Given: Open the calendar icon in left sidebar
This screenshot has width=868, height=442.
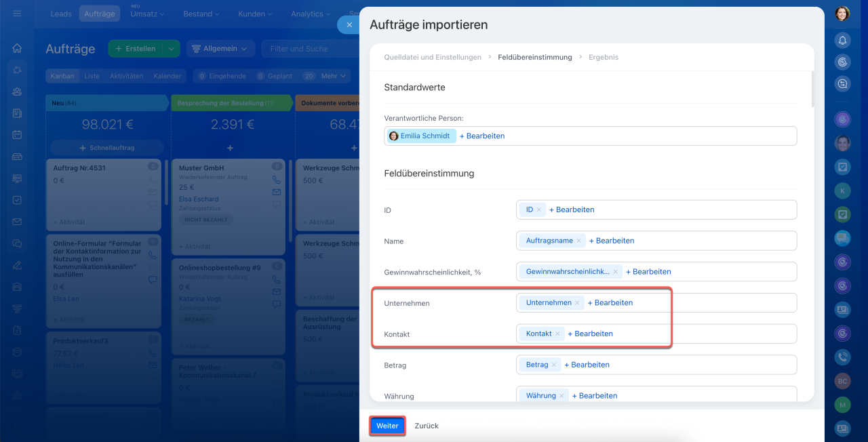Looking at the screenshot, I should [x=17, y=135].
